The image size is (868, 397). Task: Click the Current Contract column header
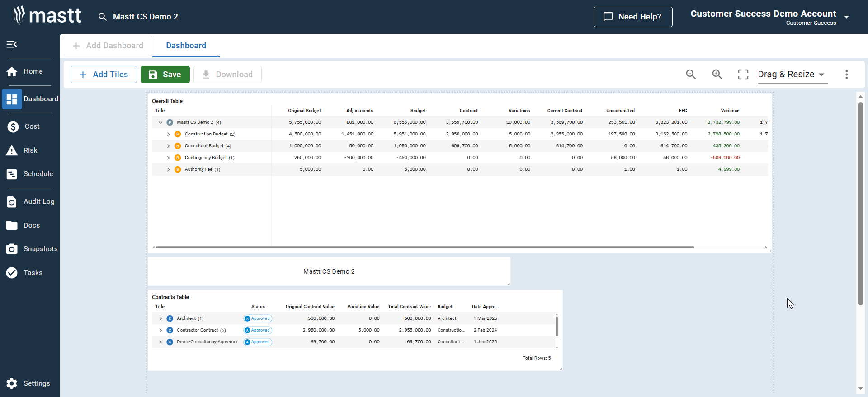pos(565,111)
